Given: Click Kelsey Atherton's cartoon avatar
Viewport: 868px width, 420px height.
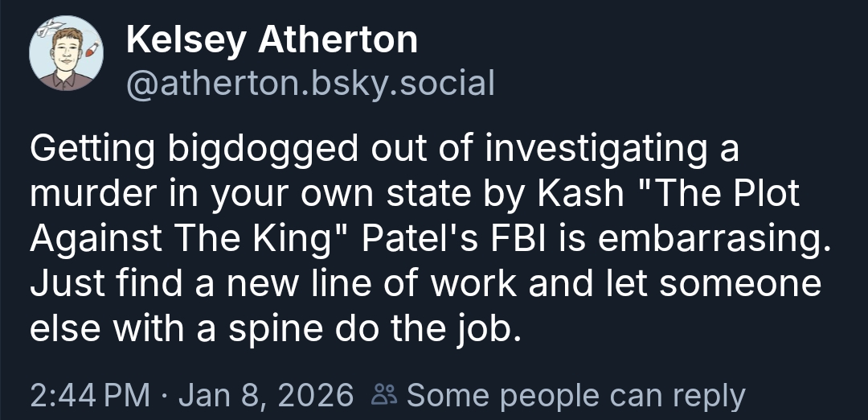Looking at the screenshot, I should (66, 54).
